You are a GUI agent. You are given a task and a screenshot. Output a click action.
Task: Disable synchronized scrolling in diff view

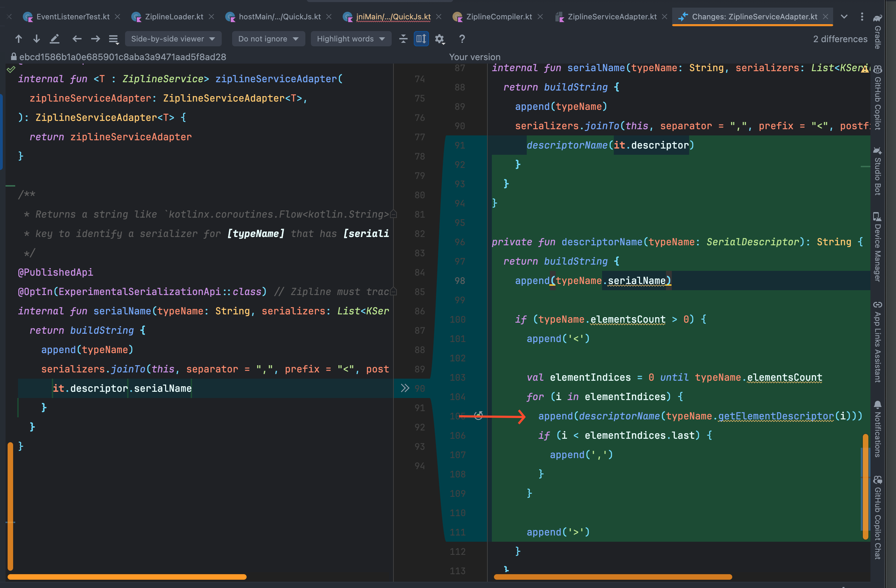(x=421, y=38)
